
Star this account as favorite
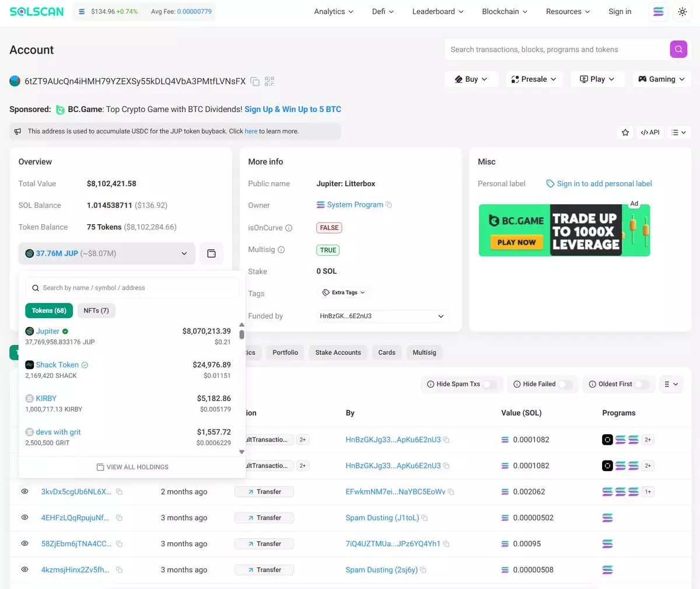point(625,133)
